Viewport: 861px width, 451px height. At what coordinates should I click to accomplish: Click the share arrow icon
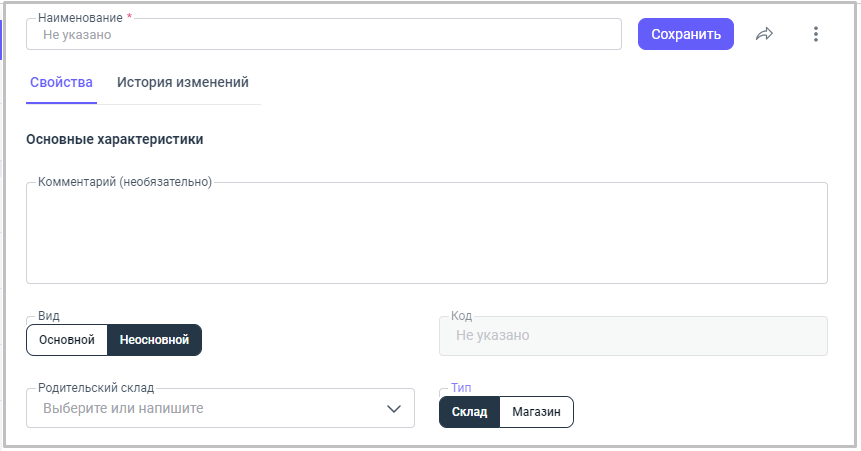(765, 34)
